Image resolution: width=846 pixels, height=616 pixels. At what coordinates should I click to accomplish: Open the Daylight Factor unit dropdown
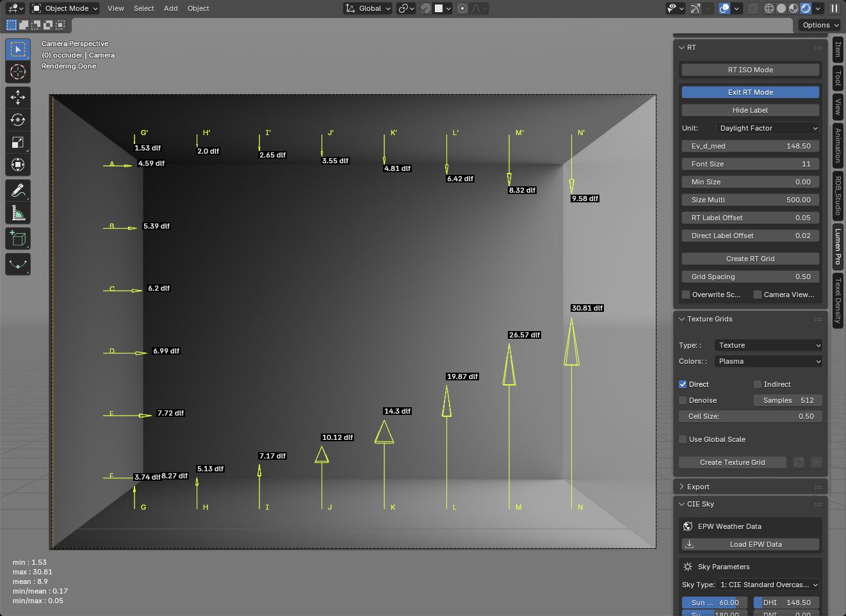(x=767, y=128)
